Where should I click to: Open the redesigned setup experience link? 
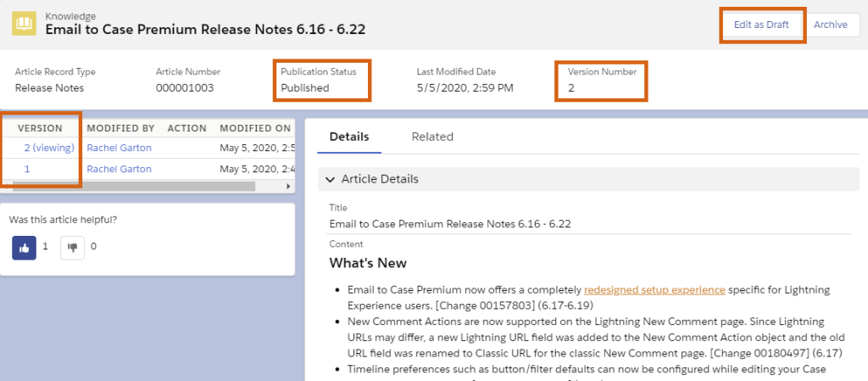pyautogui.click(x=654, y=289)
